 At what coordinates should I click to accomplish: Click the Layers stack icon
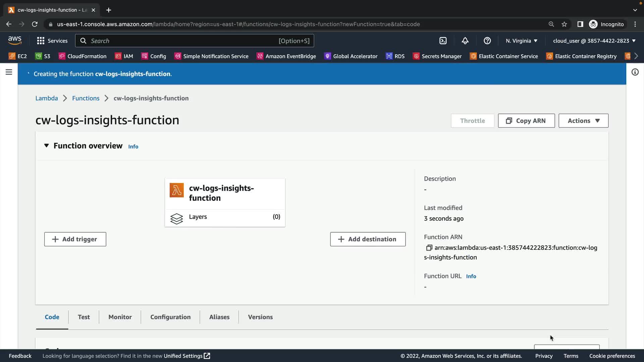176,219
